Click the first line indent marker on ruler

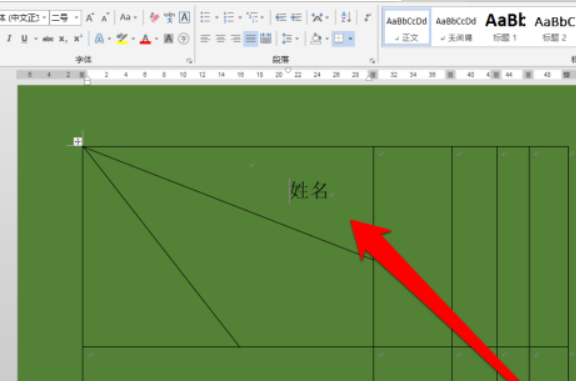[288, 70]
